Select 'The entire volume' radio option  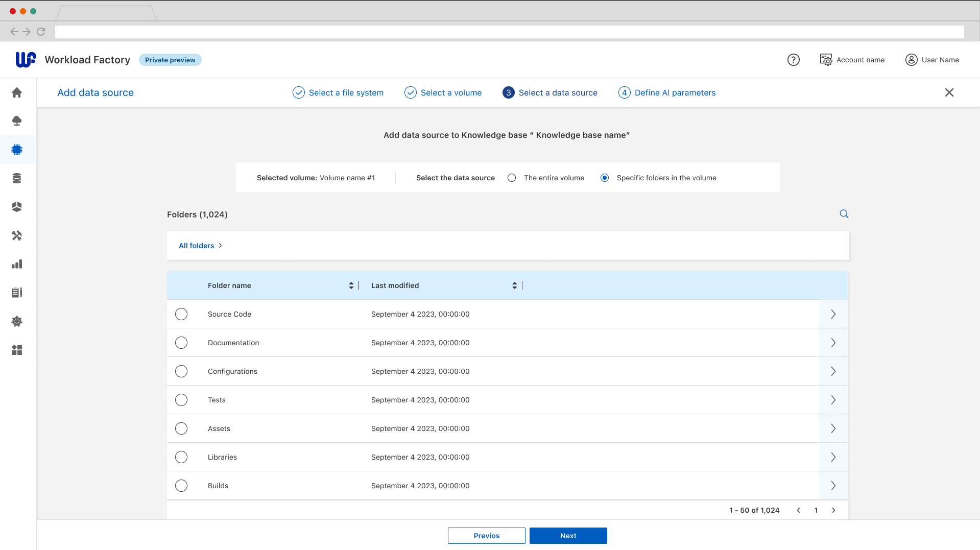512,178
